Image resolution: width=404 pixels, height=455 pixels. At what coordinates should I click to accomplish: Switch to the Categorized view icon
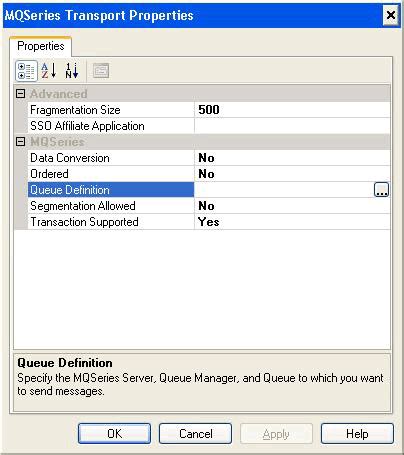[x=26, y=71]
